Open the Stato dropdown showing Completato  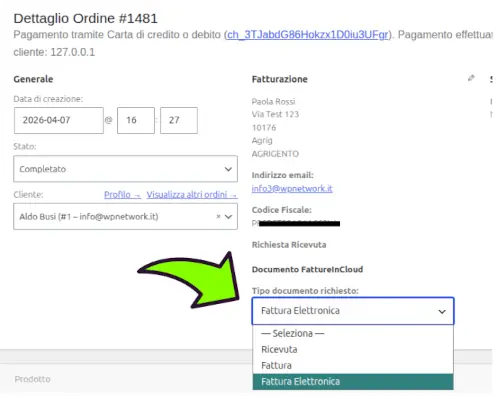click(125, 169)
